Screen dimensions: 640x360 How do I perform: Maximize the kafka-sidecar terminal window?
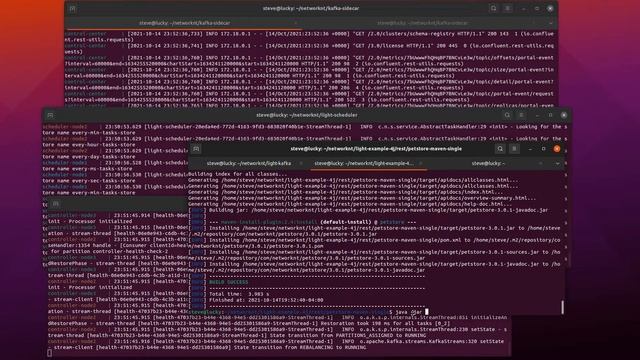coord(537,8)
